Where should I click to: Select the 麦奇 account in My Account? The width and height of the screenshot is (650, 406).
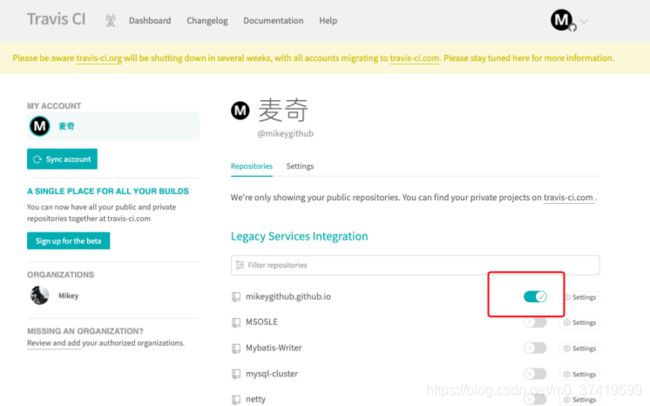[x=113, y=126]
